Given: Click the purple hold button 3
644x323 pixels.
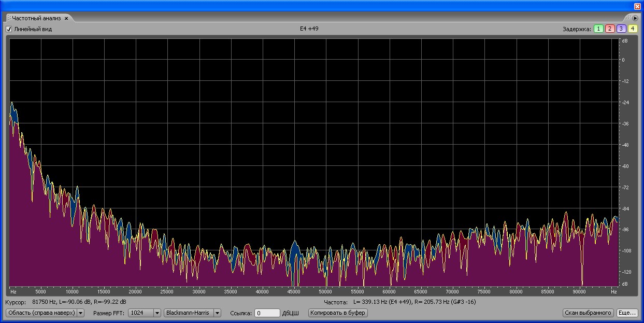Looking at the screenshot, I should point(621,29).
